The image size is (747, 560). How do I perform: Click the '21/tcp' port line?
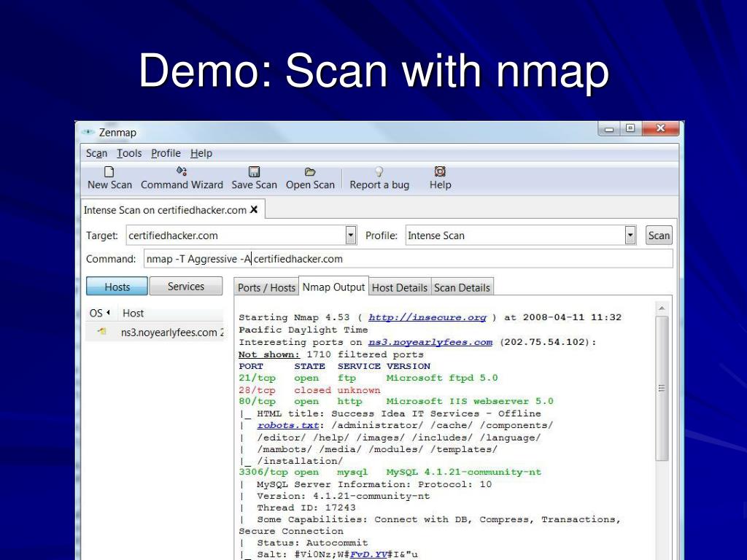(368, 378)
